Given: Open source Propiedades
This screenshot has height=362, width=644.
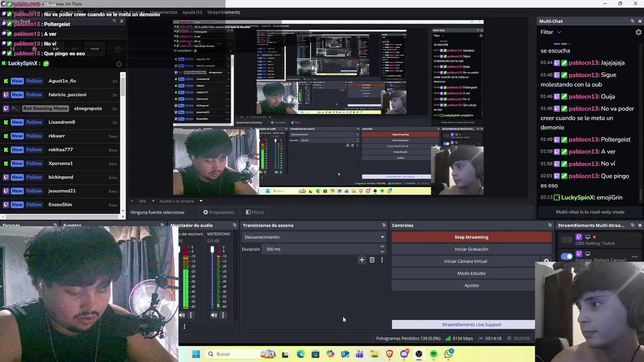Looking at the screenshot, I should pyautogui.click(x=219, y=212).
